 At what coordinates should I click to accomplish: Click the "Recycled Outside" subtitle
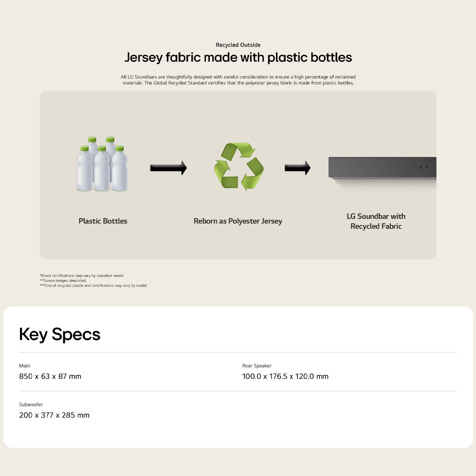click(238, 45)
